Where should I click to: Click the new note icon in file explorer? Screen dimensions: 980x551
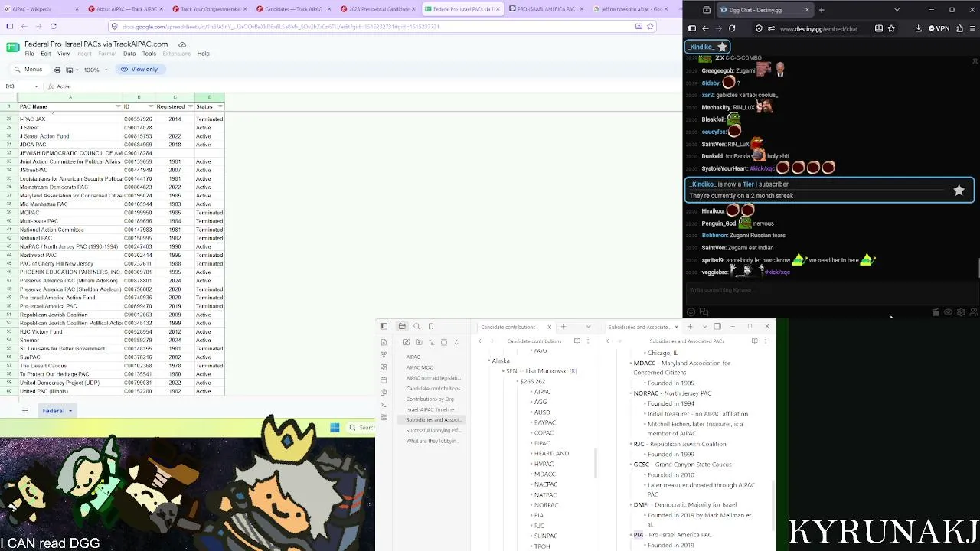(x=407, y=342)
